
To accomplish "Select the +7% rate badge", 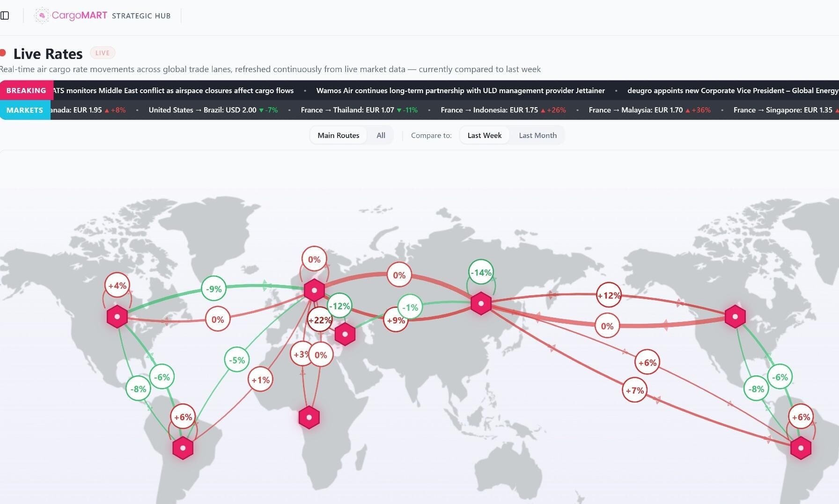I will (634, 390).
